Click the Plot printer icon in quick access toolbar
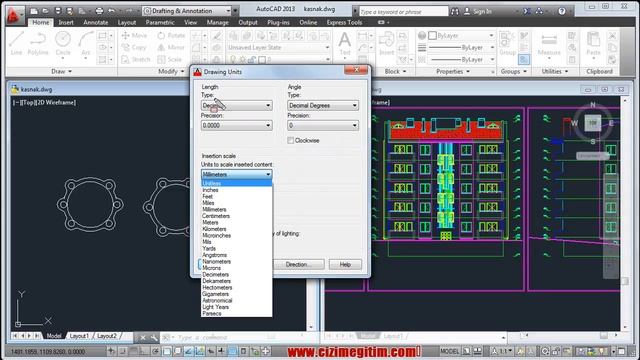The width and height of the screenshot is (640, 360). [99, 11]
